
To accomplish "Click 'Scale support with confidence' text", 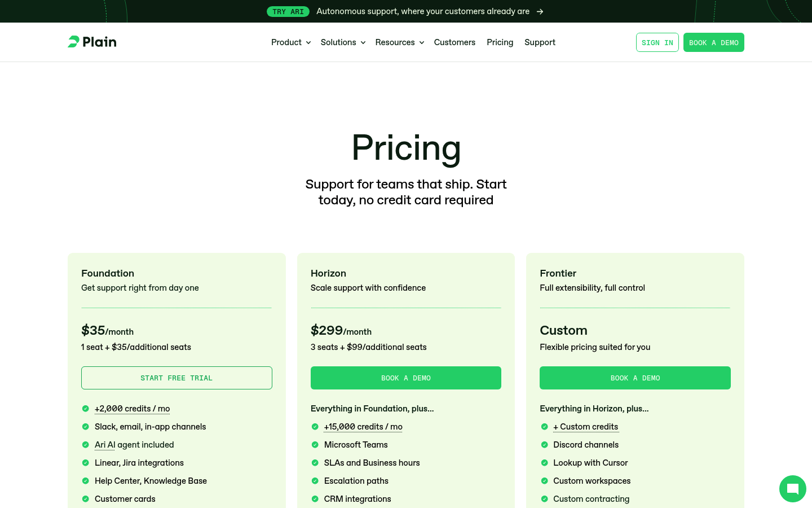I will tap(368, 288).
